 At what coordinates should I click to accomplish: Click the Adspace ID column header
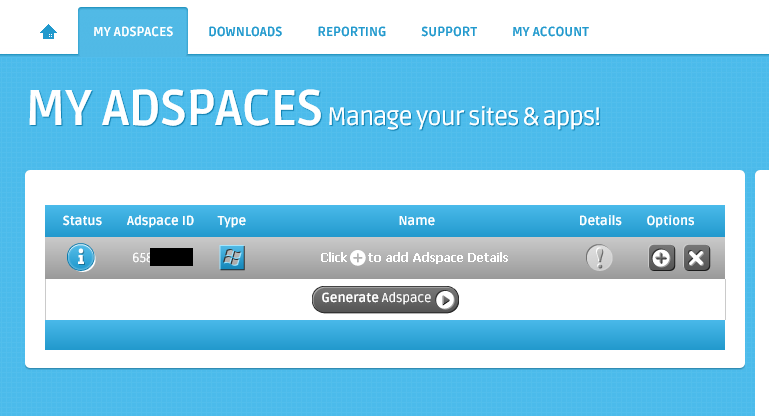click(x=160, y=221)
